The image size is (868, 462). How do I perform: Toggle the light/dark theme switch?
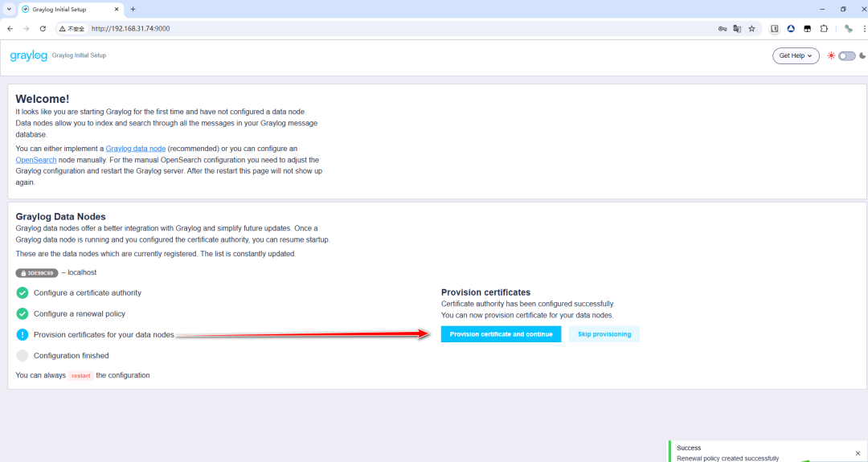(846, 56)
